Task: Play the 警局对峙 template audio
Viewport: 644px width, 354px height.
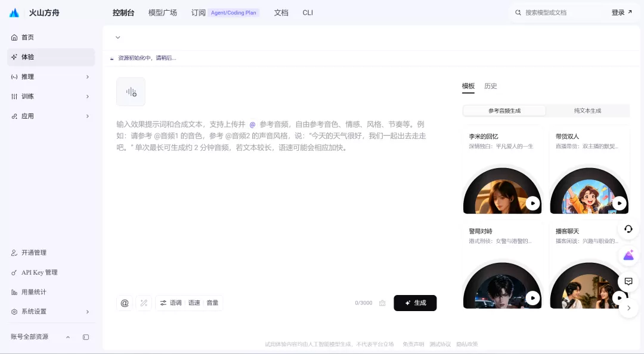Action: pyautogui.click(x=532, y=298)
